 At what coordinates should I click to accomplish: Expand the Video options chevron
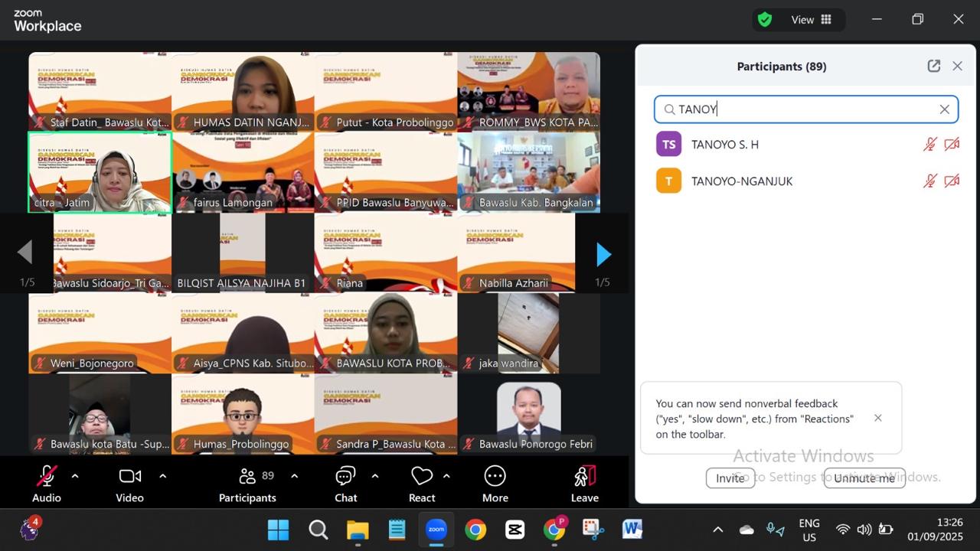pyautogui.click(x=162, y=476)
